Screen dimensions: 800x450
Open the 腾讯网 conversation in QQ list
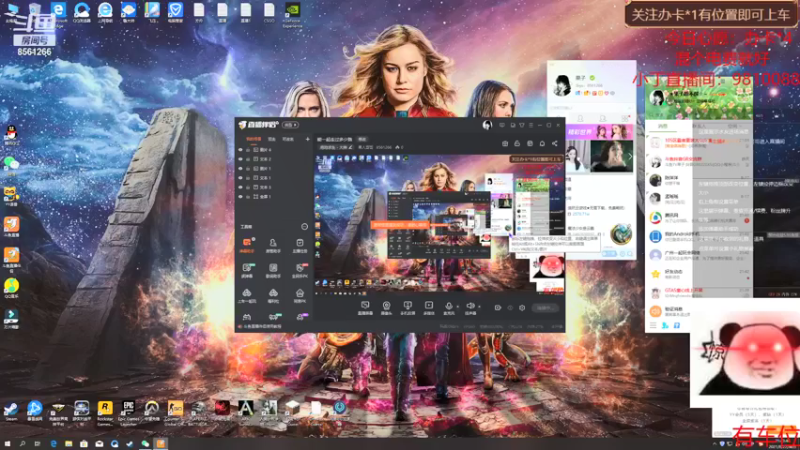[x=698, y=218]
